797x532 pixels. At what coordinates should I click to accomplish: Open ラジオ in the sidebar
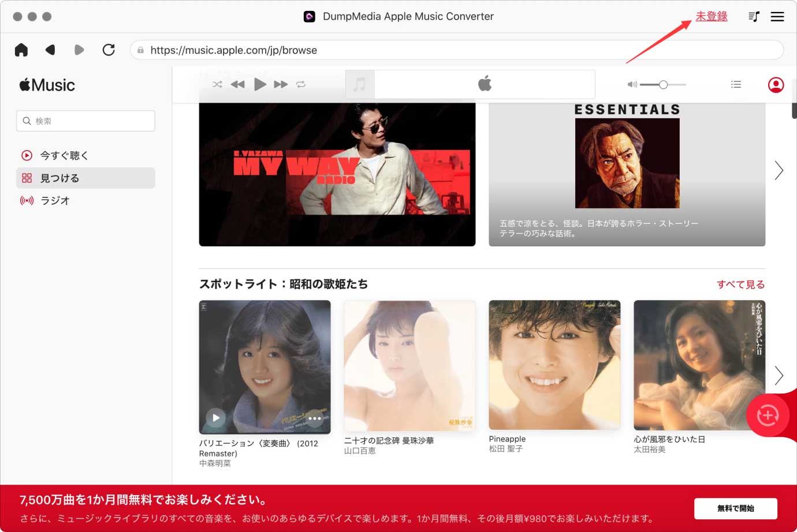85,201
